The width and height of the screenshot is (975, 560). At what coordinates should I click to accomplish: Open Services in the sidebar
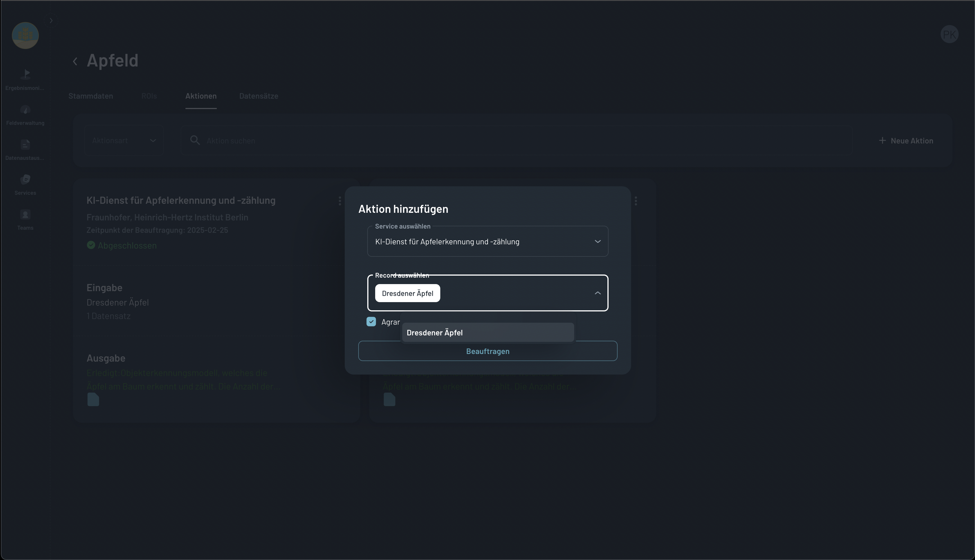[x=25, y=185]
